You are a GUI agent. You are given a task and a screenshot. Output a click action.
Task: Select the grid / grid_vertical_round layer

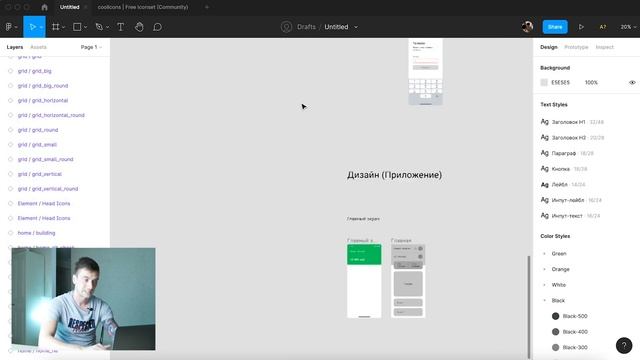pyautogui.click(x=48, y=189)
